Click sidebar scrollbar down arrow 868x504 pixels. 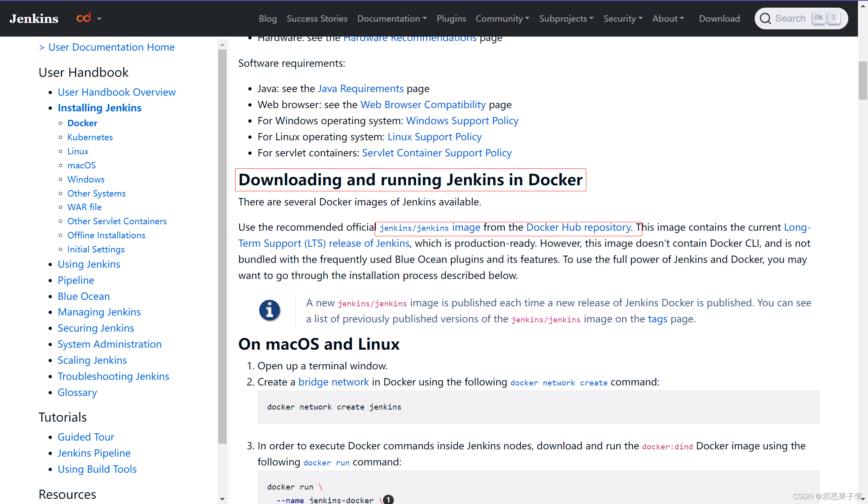[222, 499]
